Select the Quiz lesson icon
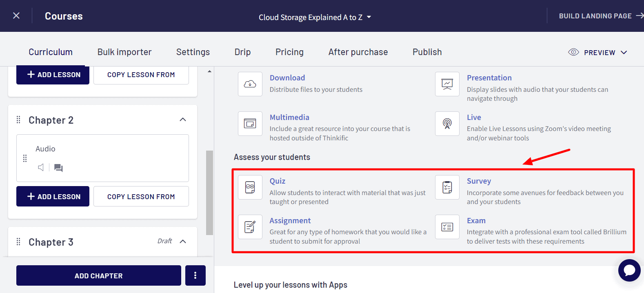 (x=250, y=187)
